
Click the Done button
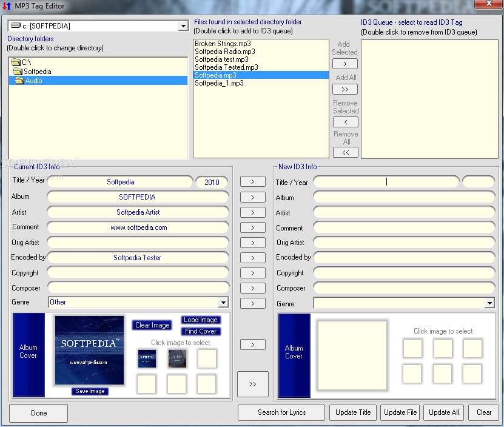[39, 413]
